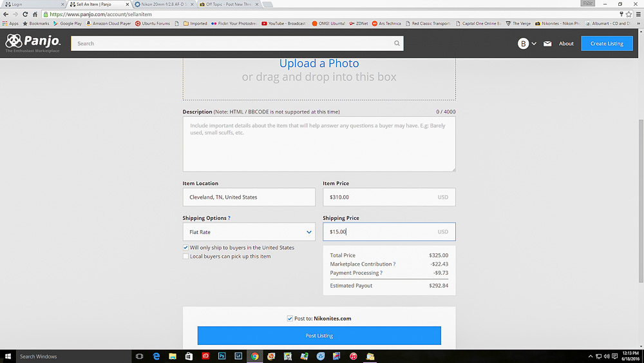Click the Create Listing button
Screen dimensions: 644x363
(x=607, y=43)
